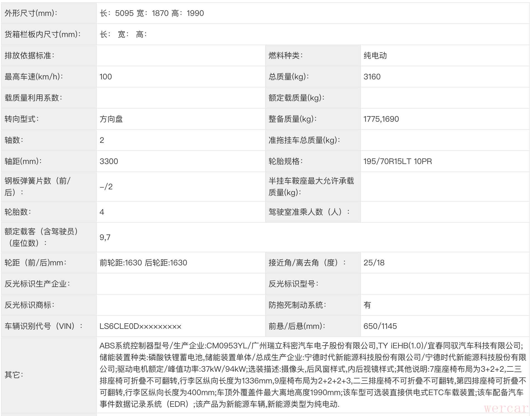Click the 方向盘 steering type value
This screenshot has width=532, height=416.
111,119
